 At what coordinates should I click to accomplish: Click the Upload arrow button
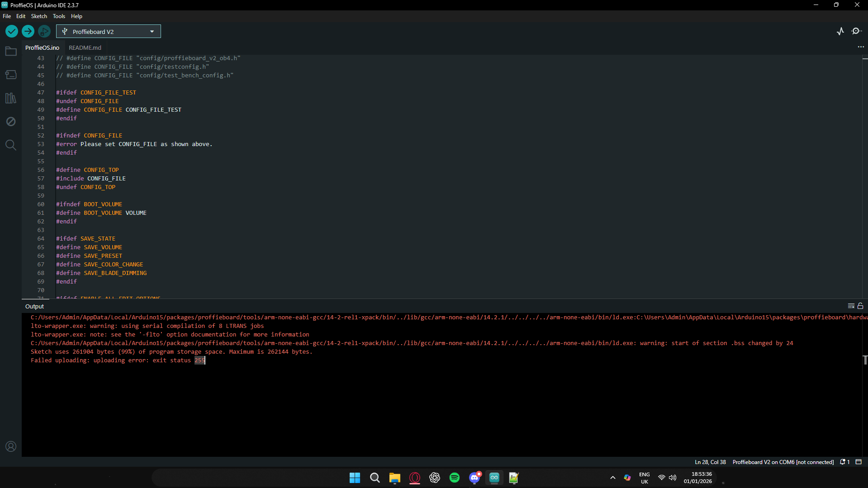click(28, 31)
